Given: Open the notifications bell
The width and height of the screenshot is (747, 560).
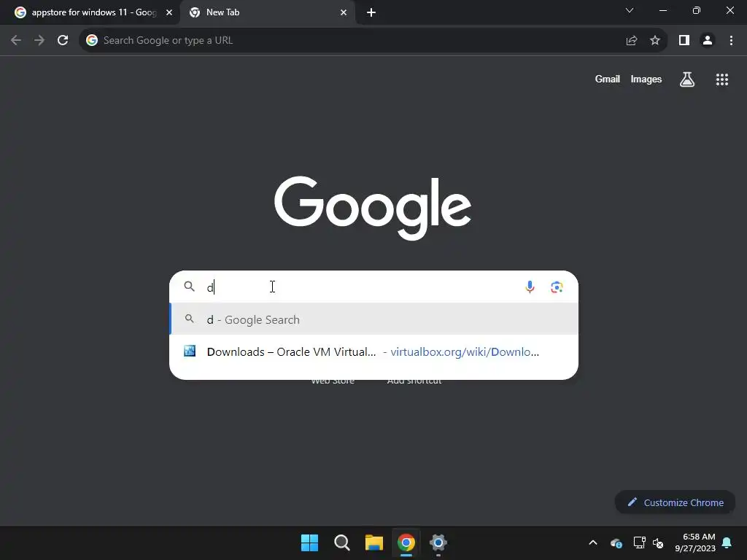Looking at the screenshot, I should pyautogui.click(x=727, y=542).
